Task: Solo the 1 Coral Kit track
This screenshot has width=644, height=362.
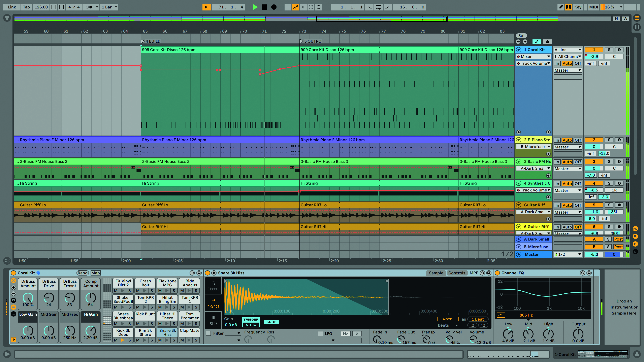Action: [x=609, y=50]
